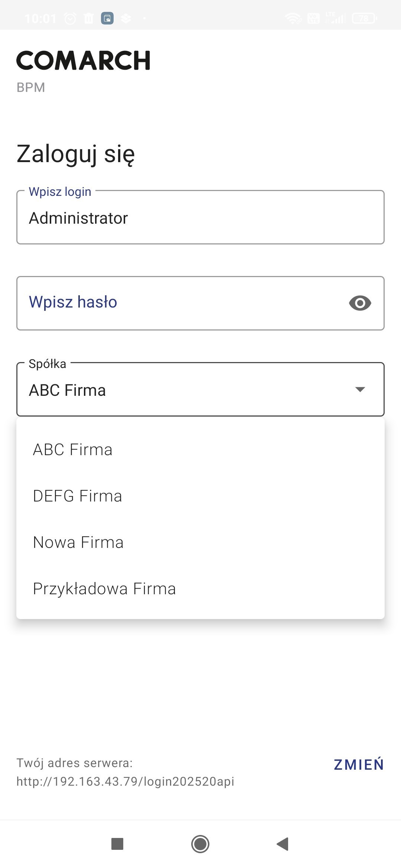Viewport: 401px width, 868px height.
Task: Show password using the eye icon
Action: pyautogui.click(x=360, y=303)
